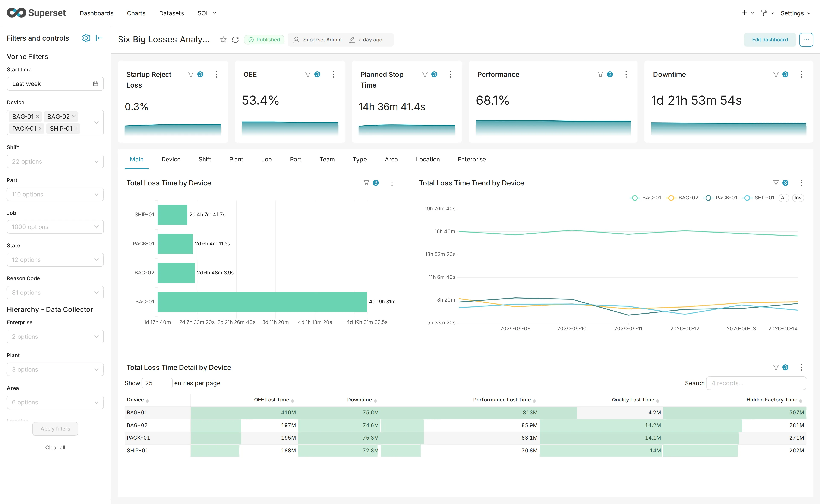
Task: Expand the Job filter dropdown
Action: coord(55,227)
